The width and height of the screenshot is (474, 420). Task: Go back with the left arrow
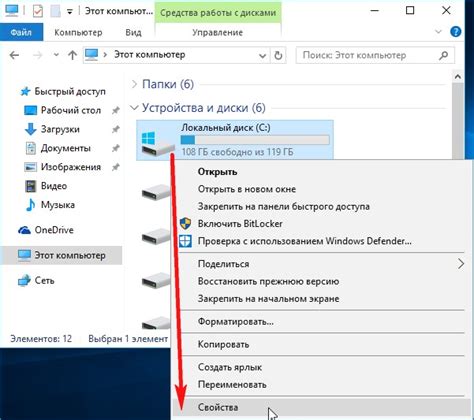(14, 55)
